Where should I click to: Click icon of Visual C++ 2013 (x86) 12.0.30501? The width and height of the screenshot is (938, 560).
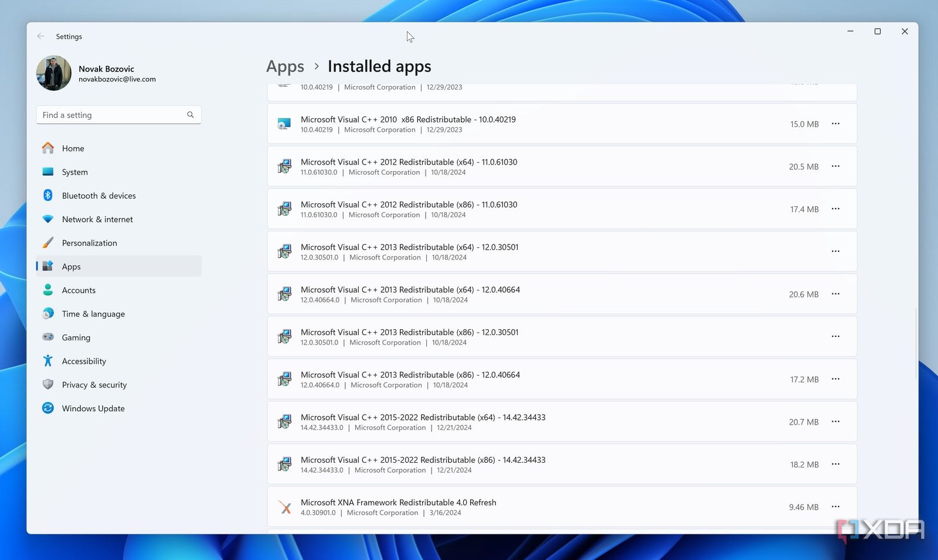pos(284,337)
